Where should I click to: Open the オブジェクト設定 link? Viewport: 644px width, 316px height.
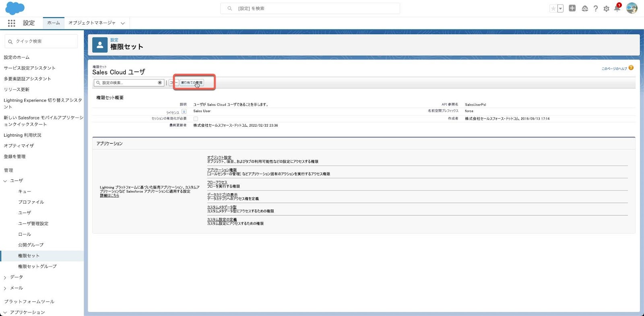(219, 158)
